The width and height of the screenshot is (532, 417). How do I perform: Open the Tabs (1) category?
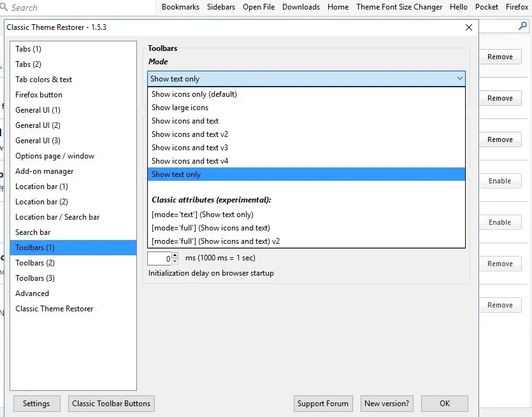[73, 49]
